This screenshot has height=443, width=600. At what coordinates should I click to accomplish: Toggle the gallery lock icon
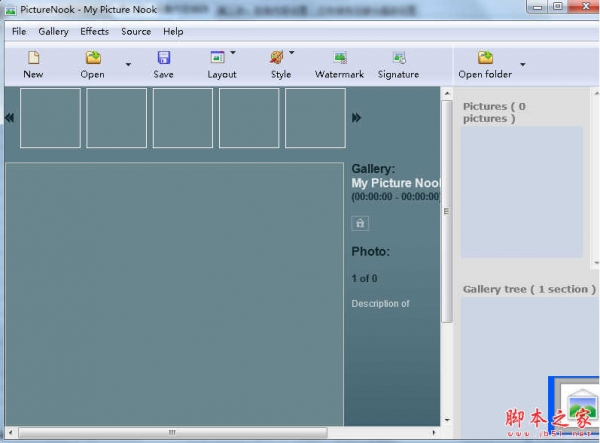tap(360, 223)
